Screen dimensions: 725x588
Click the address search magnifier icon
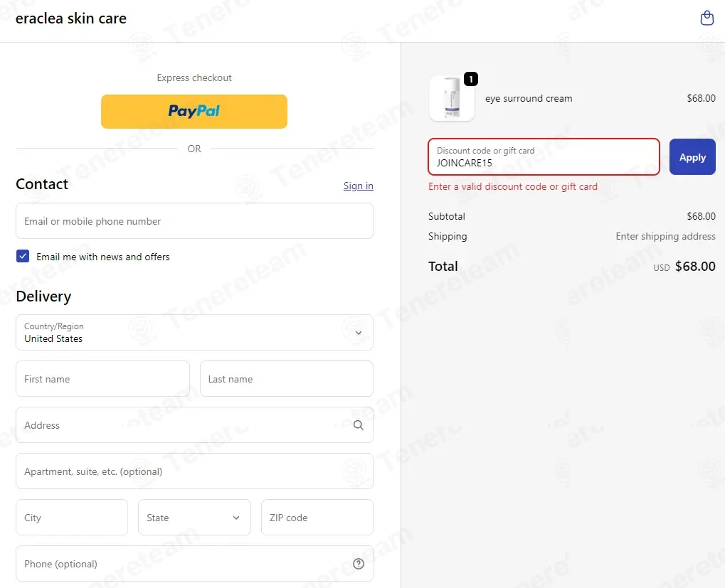(359, 425)
